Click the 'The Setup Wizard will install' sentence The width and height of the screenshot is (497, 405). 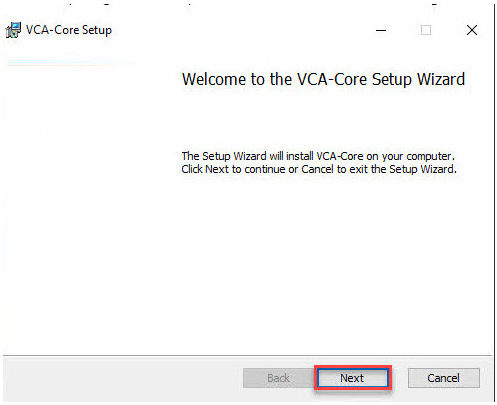[318, 156]
